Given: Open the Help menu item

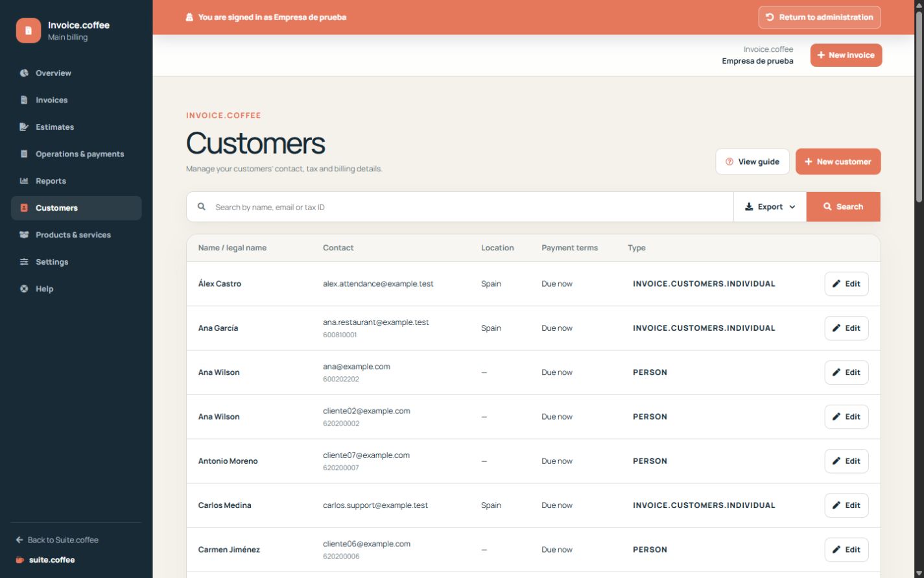Looking at the screenshot, I should pos(77,289).
